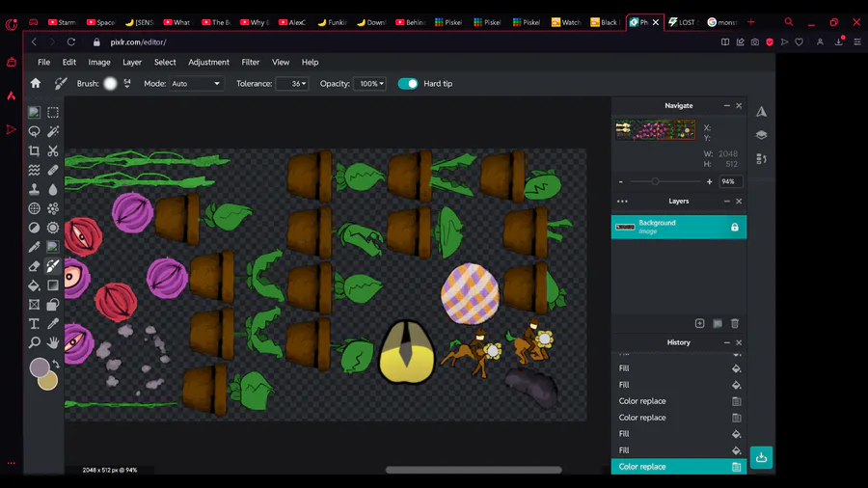Click the layer settings icon beside trash
The width and height of the screenshot is (868, 488).
click(x=718, y=323)
